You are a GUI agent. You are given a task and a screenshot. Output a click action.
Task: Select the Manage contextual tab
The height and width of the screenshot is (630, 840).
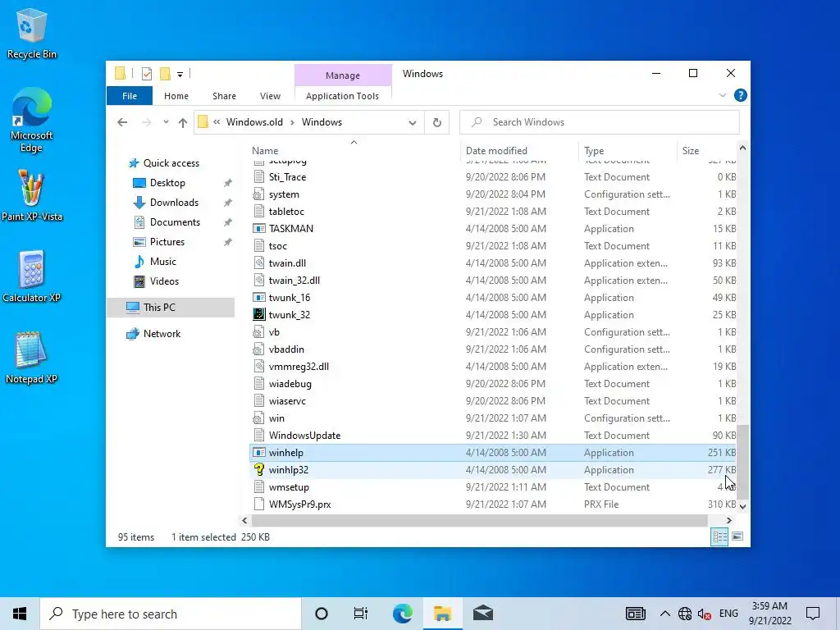(343, 75)
